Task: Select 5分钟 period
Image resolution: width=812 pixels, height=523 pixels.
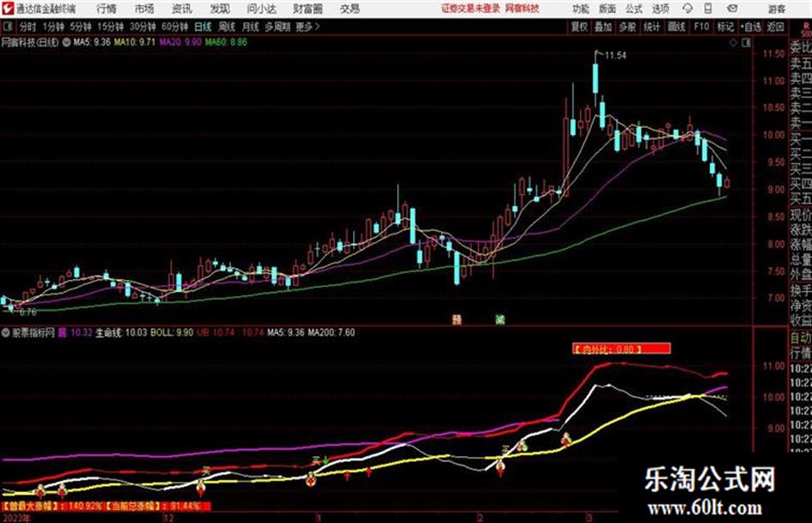Action: point(80,27)
